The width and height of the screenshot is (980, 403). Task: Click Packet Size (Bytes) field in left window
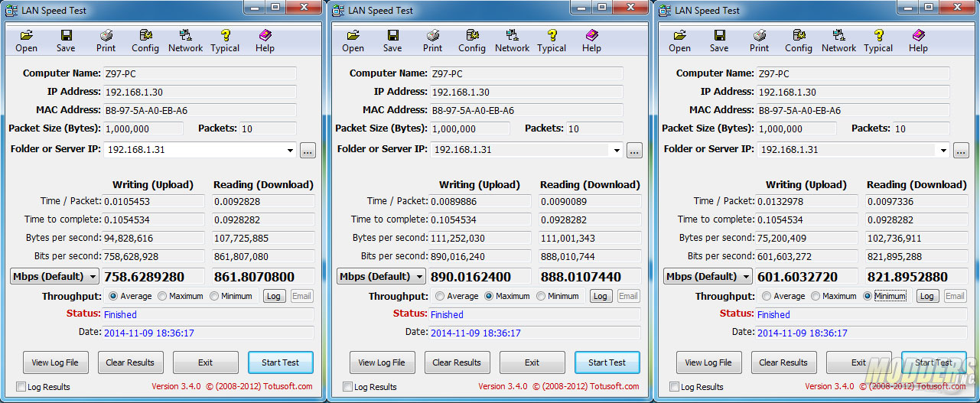(x=144, y=129)
